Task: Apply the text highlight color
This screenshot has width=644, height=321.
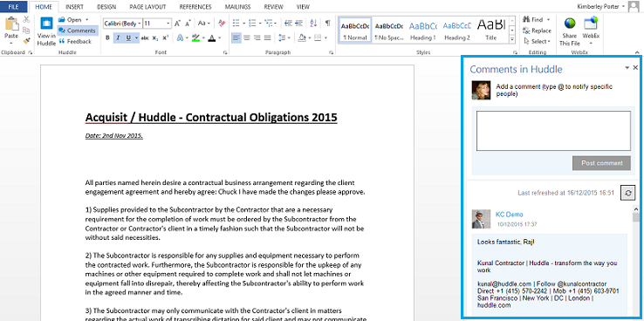Action: pyautogui.click(x=195, y=38)
